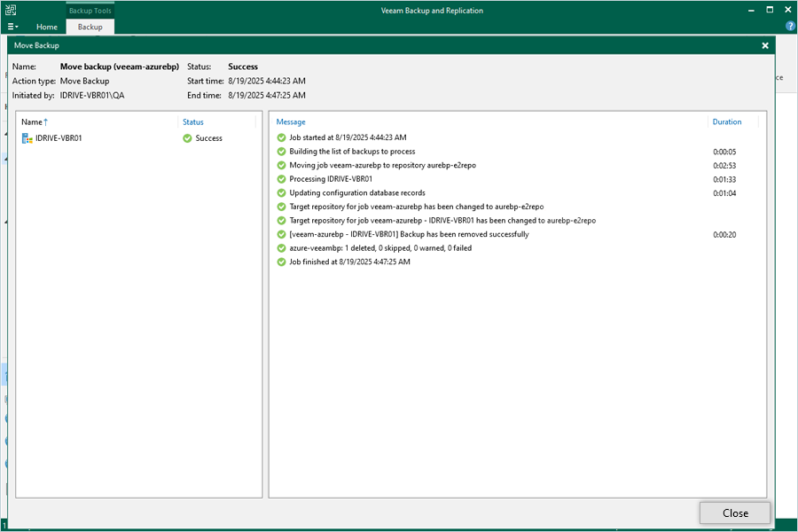The width and height of the screenshot is (798, 532).
Task: Select 'Updating configuration database records' text
Action: click(x=357, y=192)
